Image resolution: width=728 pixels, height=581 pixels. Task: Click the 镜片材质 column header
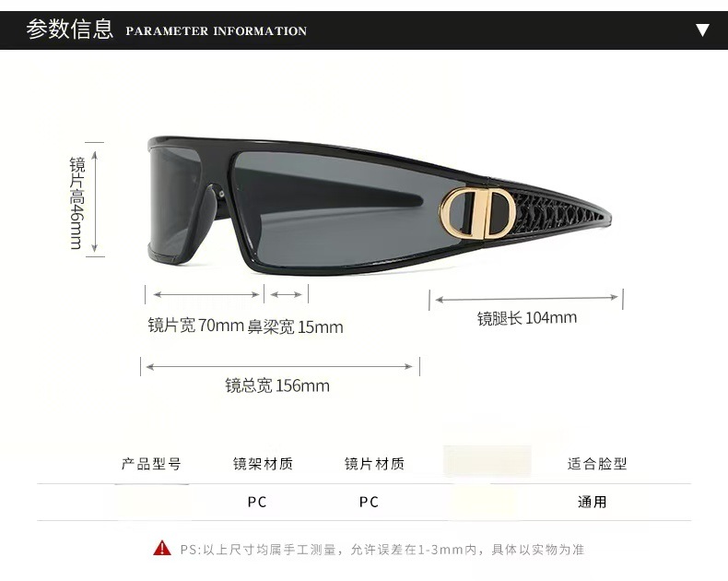click(374, 463)
